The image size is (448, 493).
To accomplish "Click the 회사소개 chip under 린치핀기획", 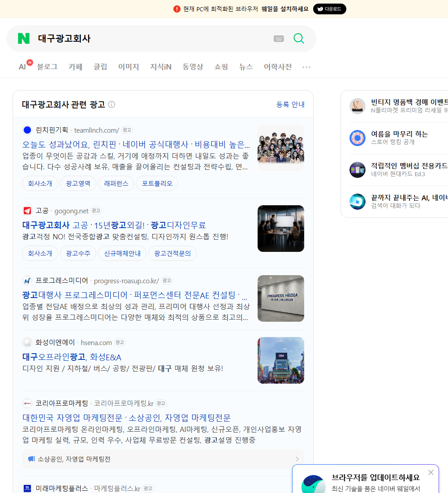I will [x=40, y=183].
